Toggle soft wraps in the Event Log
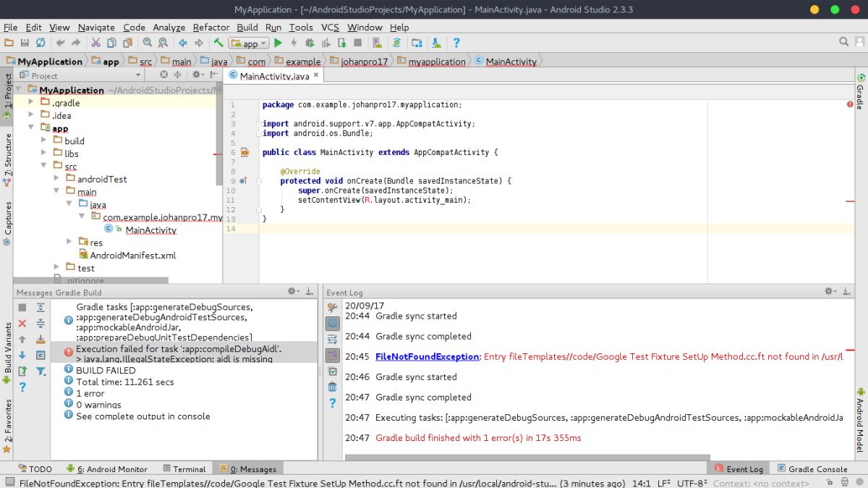Screen dimensions: 868x488 pyautogui.click(x=332, y=339)
